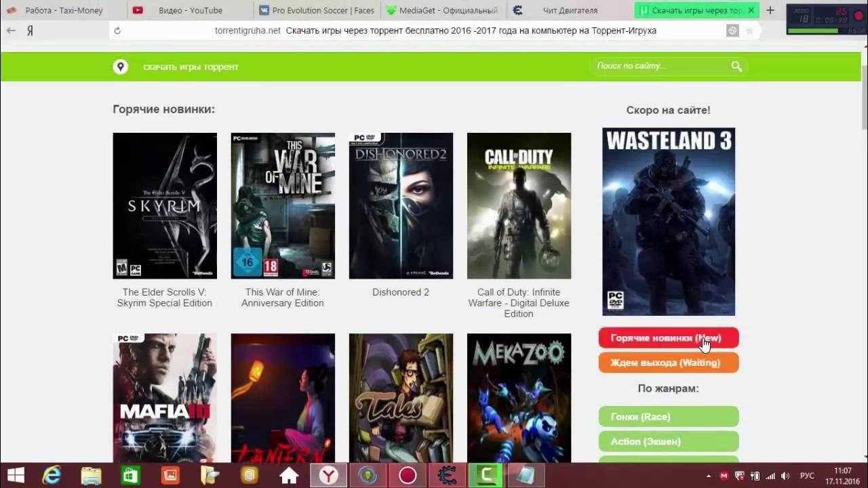Click the magnifier search icon in site header

click(736, 66)
